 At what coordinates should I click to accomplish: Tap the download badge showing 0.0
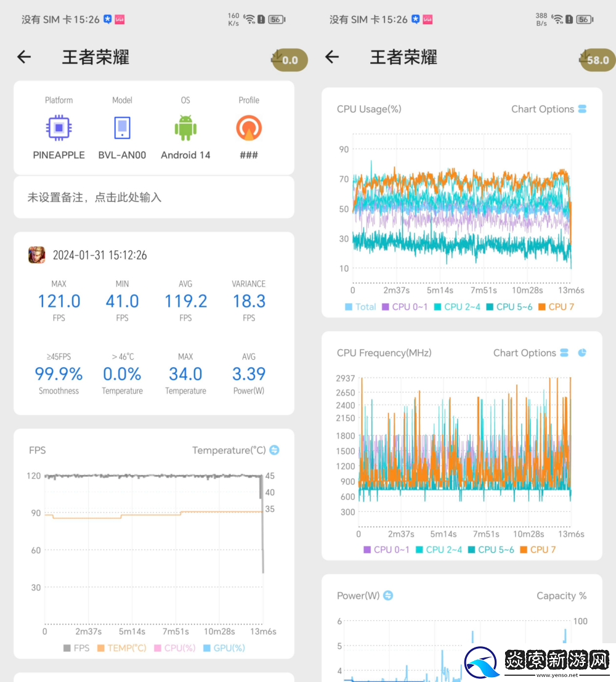[289, 60]
